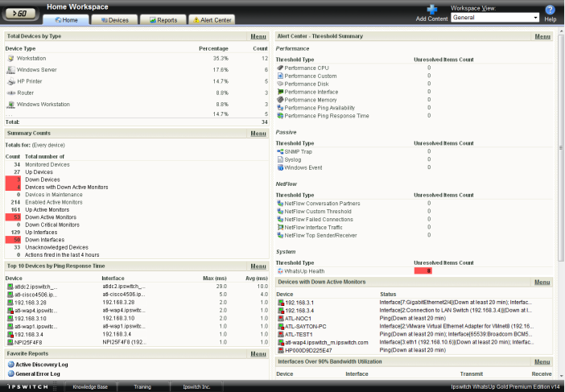Open Interfaces Over 90% Bandwidth Menu
This screenshot has width=565, height=392.
pos(542,361)
